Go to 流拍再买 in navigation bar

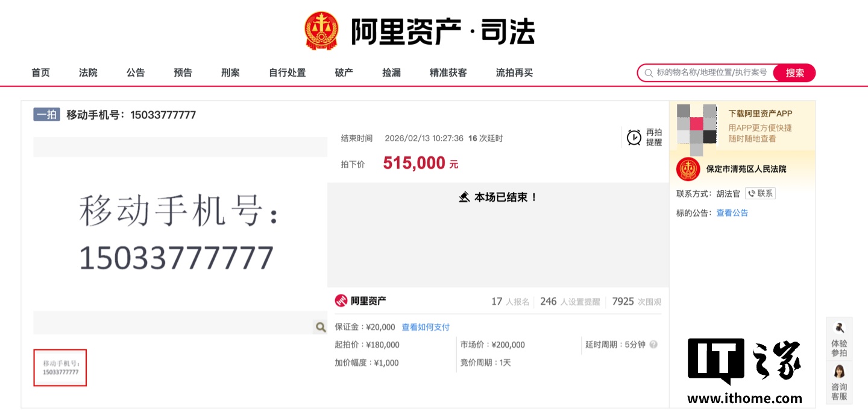point(514,73)
